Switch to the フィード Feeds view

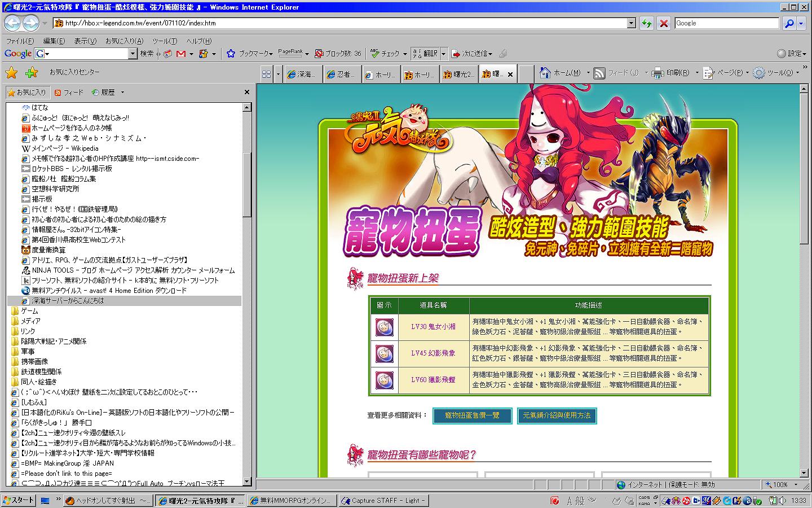coord(69,92)
